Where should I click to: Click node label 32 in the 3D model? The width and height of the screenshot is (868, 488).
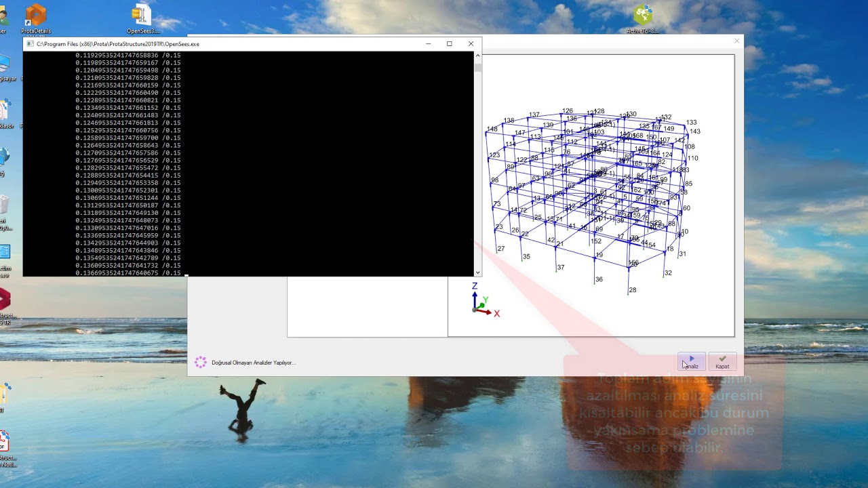[x=668, y=273]
